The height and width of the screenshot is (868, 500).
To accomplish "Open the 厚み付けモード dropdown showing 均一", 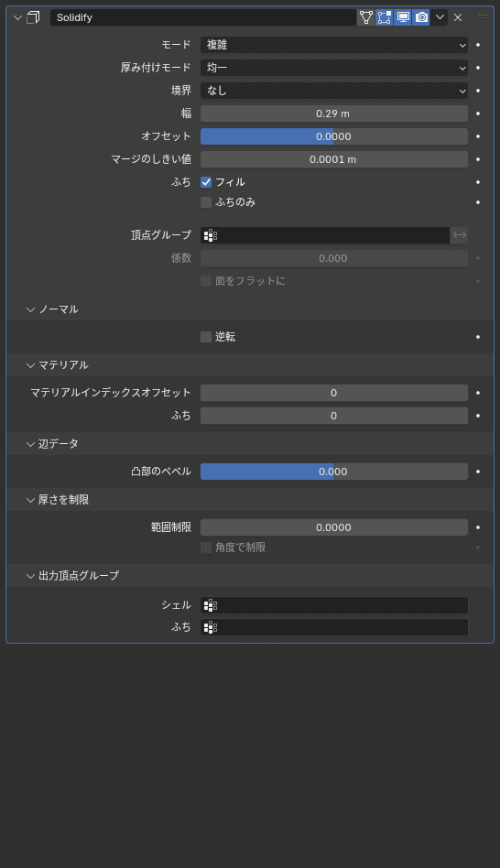I will point(334,68).
